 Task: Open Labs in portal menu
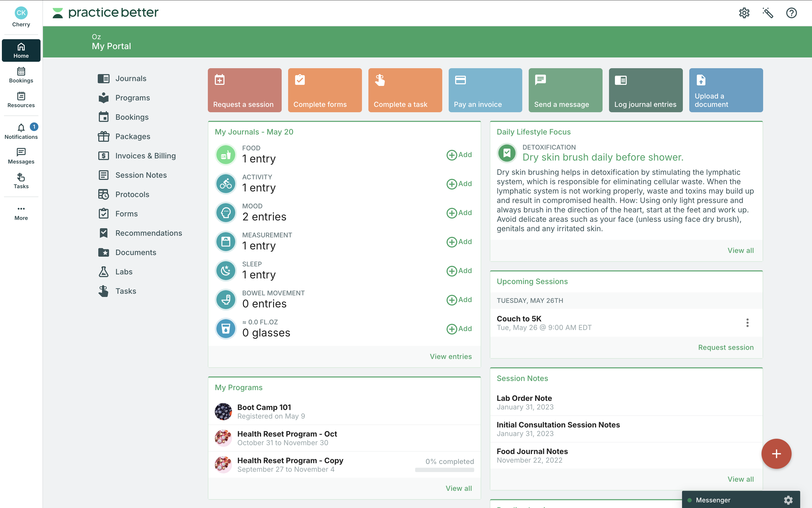(115, 272)
